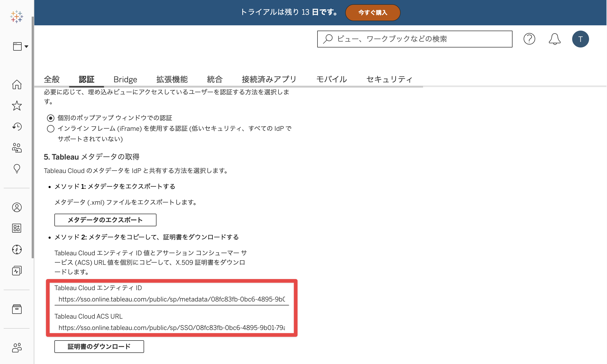Viewport: 607px width, 364px height.
Task: Open Recents clock icon
Action: click(x=17, y=127)
